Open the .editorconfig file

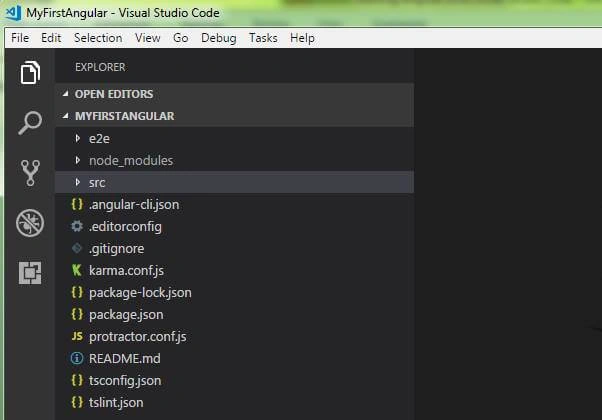125,227
